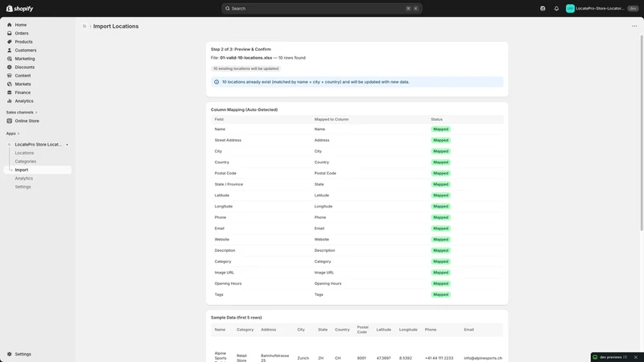Click the dev previews chat icon

tap(595, 357)
